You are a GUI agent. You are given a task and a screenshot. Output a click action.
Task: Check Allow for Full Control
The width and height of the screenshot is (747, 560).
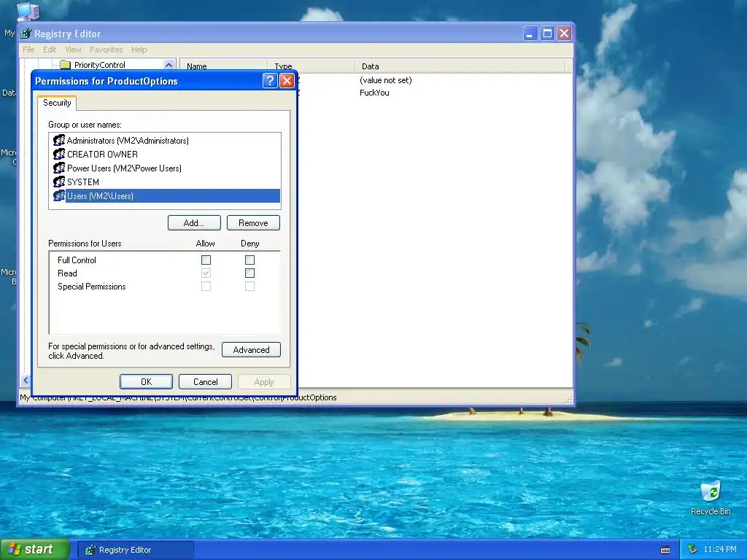(206, 260)
